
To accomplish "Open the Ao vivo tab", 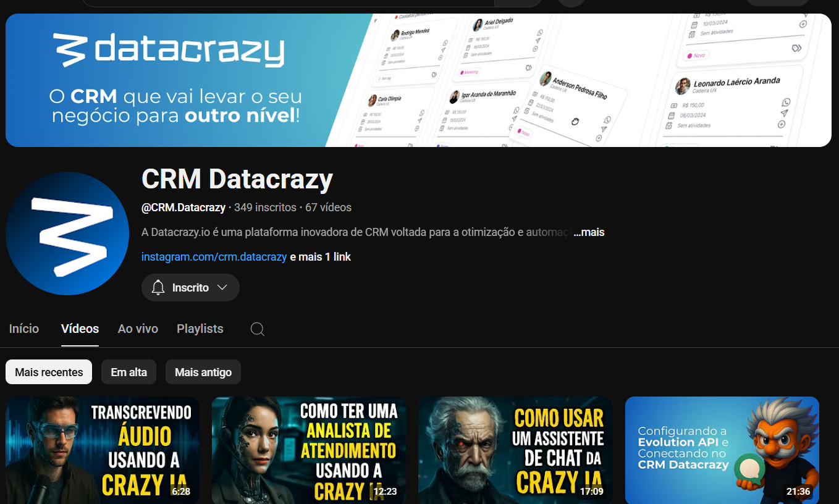I will [138, 329].
